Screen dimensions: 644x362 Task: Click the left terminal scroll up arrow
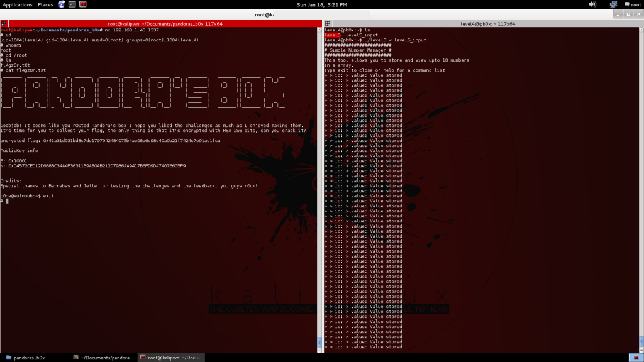pos(319,30)
